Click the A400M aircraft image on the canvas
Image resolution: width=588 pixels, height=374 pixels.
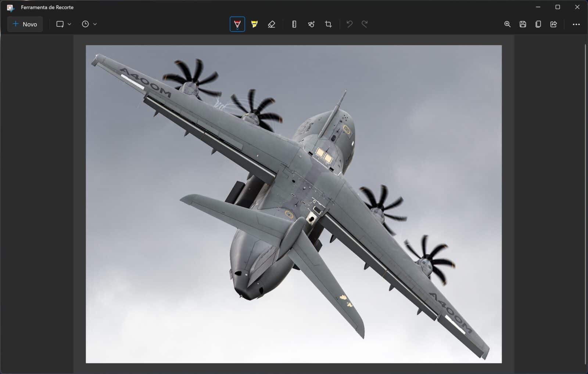tap(294, 204)
